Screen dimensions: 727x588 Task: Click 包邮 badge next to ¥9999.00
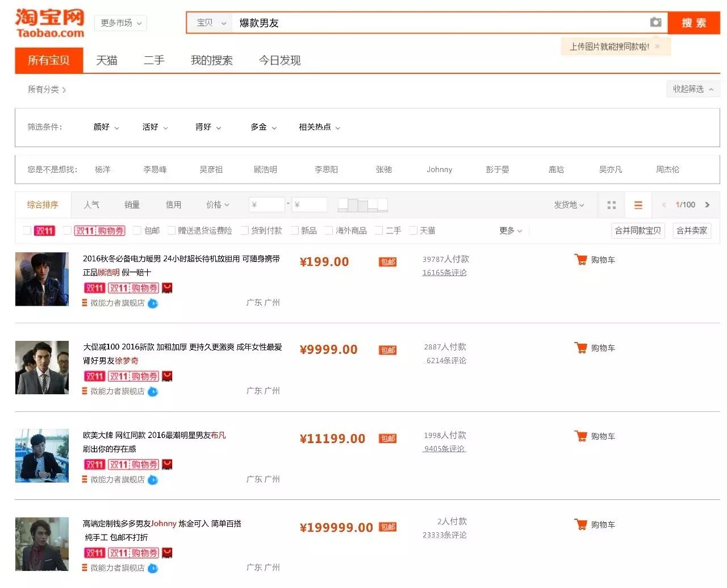[388, 350]
